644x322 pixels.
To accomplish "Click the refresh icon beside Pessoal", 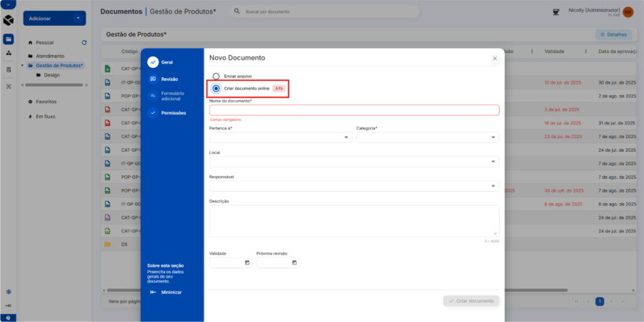I will tap(84, 43).
